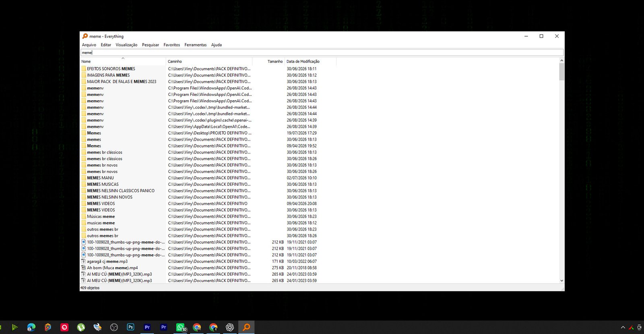Open the Arquivo menu

coord(89,45)
